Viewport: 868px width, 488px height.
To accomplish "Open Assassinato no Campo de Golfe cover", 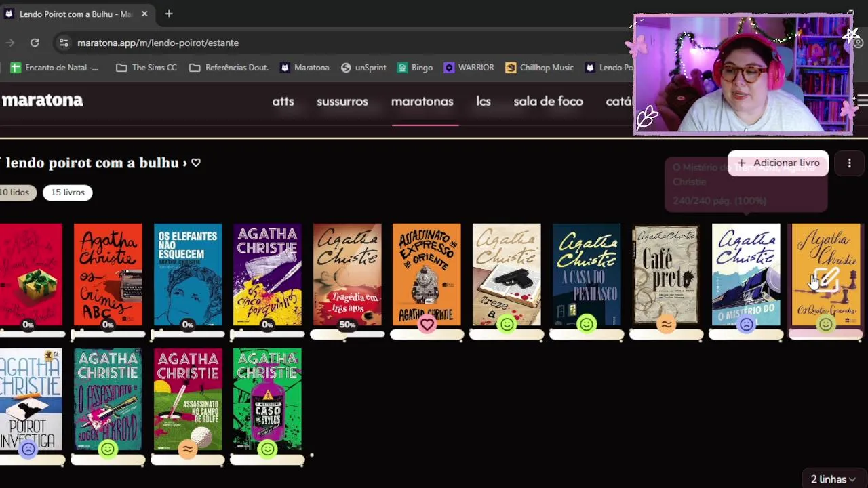I will pyautogui.click(x=188, y=399).
